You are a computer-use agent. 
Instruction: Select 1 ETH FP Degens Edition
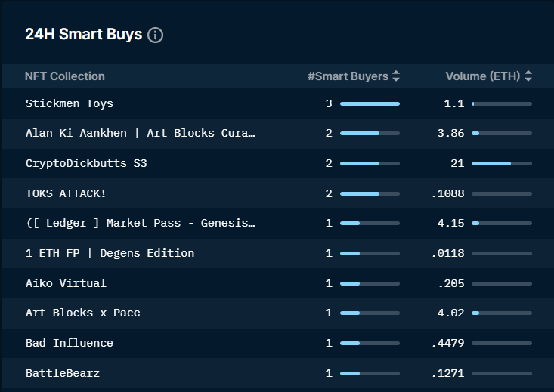[x=110, y=253]
